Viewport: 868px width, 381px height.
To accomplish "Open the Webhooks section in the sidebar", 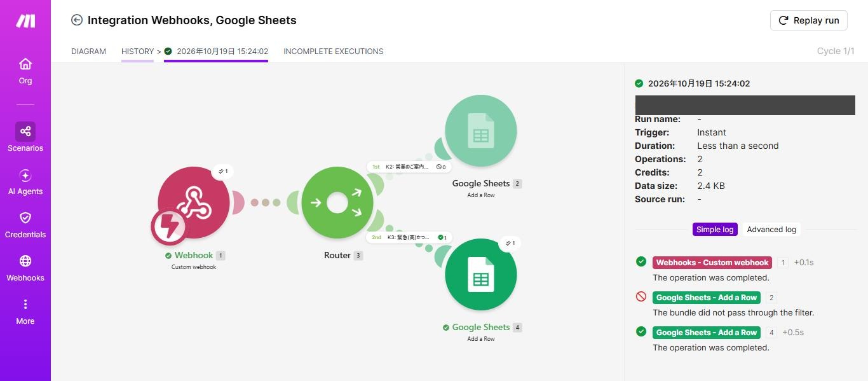I will tap(25, 268).
